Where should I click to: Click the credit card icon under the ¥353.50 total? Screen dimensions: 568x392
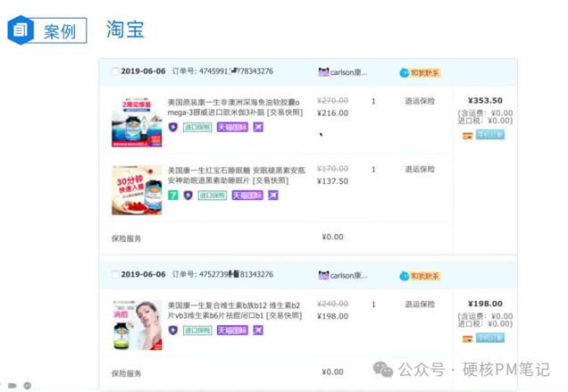468,136
